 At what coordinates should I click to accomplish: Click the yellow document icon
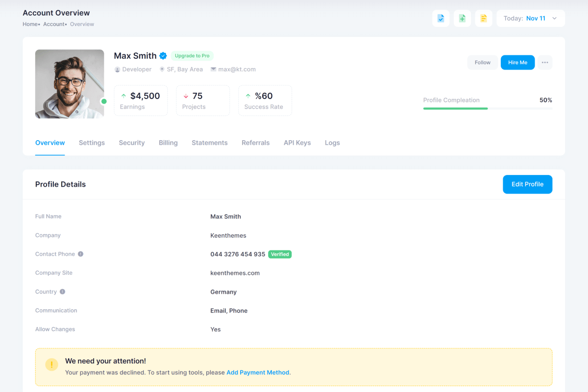[x=484, y=19]
